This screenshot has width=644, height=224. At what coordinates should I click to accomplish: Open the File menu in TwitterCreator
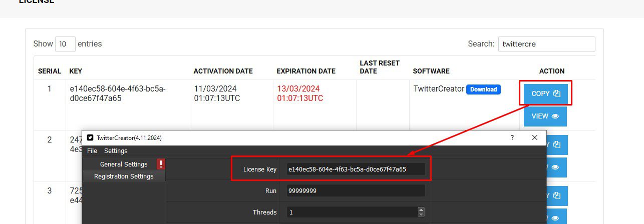[92, 150]
